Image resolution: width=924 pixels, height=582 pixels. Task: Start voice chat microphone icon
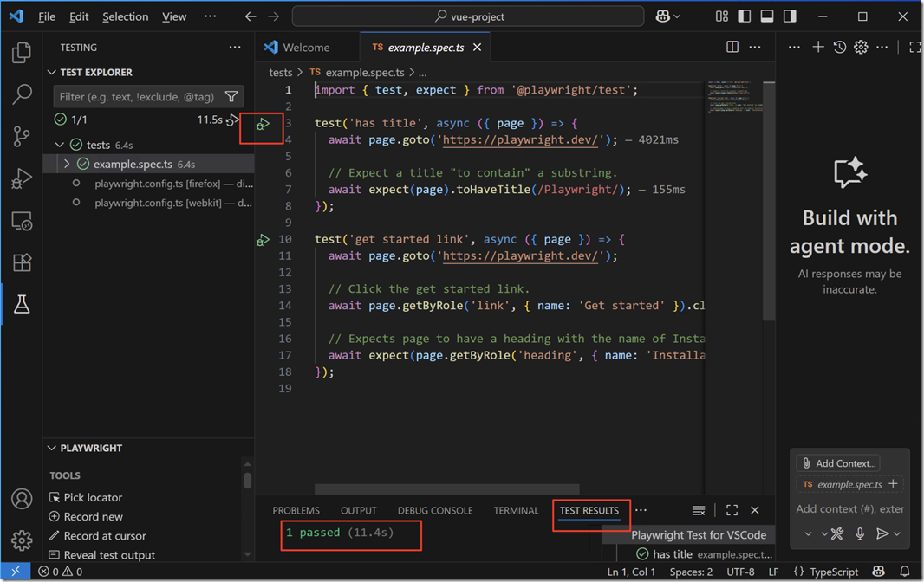(860, 533)
